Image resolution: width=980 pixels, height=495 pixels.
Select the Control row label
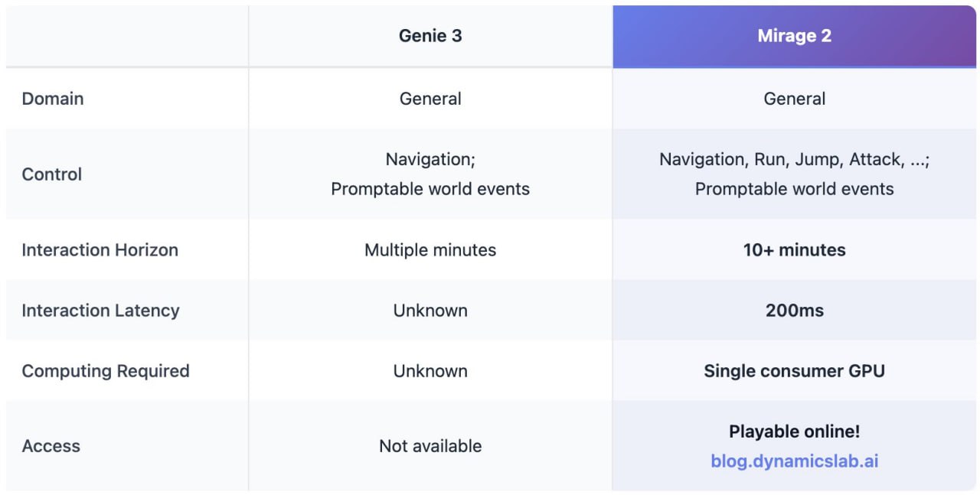52,174
